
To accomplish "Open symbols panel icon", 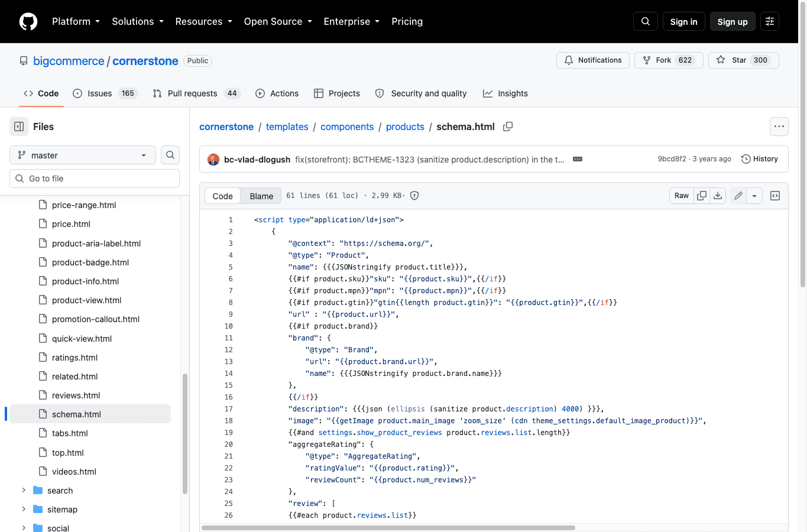I will click(775, 196).
